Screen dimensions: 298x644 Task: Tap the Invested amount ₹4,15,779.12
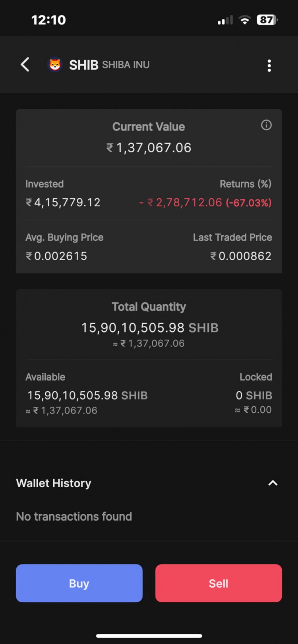click(x=63, y=202)
